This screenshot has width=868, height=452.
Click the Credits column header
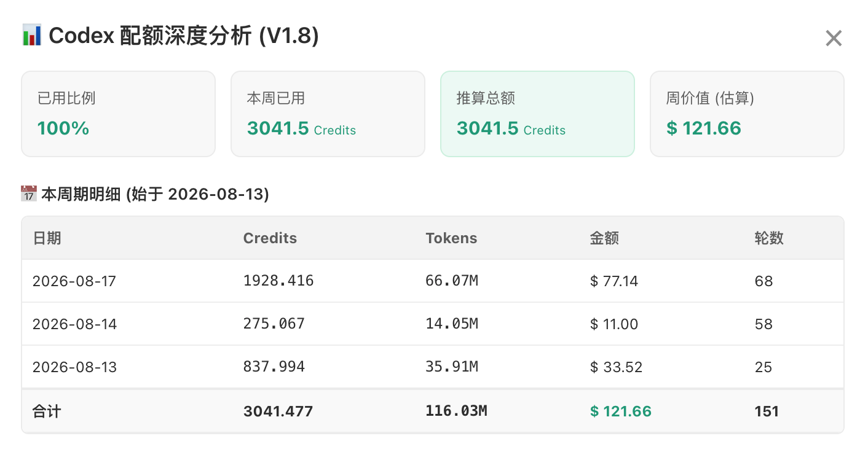(270, 238)
